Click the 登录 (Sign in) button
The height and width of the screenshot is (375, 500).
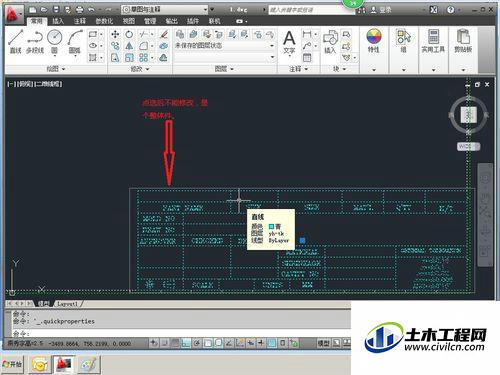(x=381, y=10)
